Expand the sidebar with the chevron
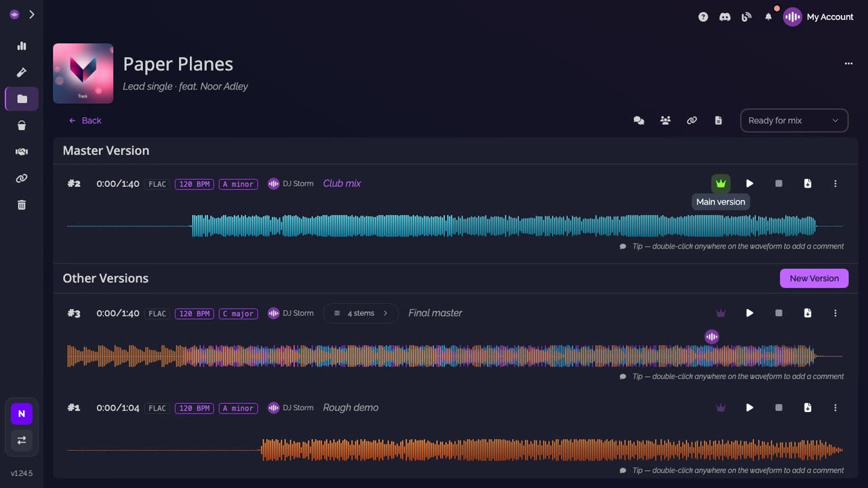868x488 pixels. tap(32, 14)
